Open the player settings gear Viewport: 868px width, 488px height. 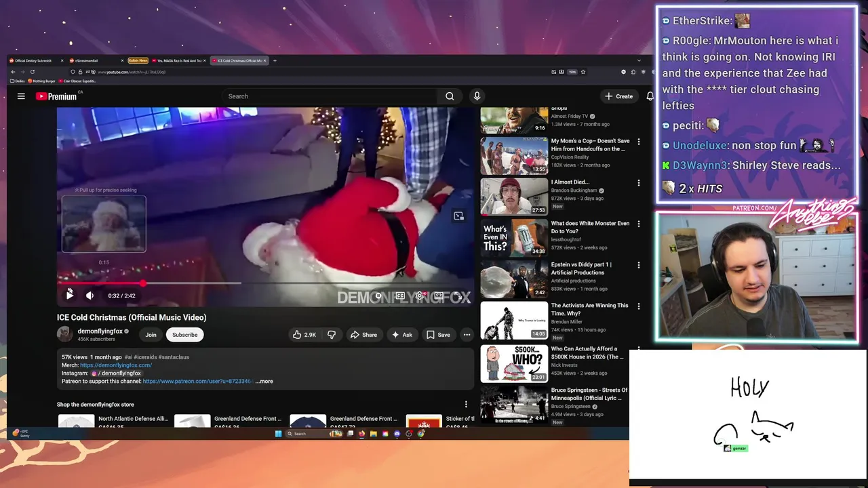(x=420, y=296)
